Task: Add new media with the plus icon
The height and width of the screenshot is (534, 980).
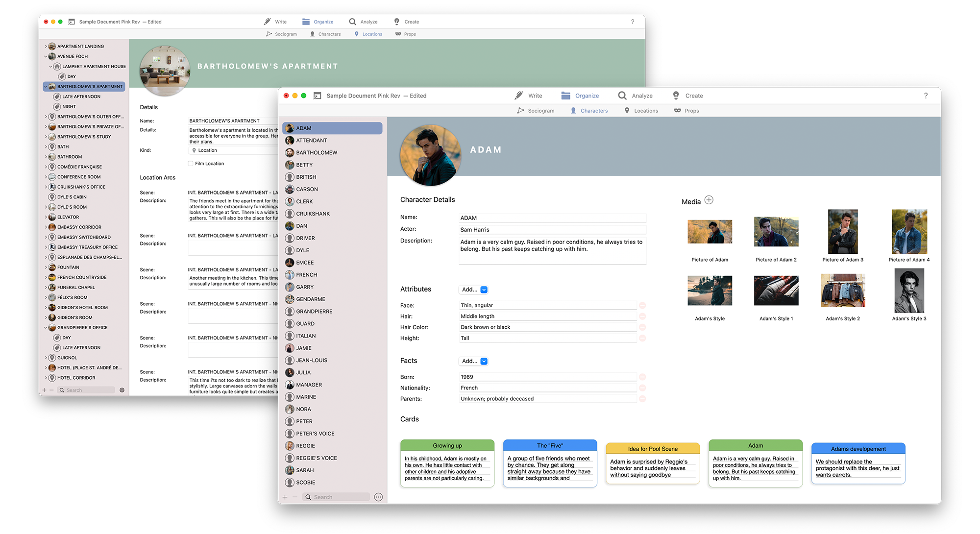Action: (x=709, y=200)
